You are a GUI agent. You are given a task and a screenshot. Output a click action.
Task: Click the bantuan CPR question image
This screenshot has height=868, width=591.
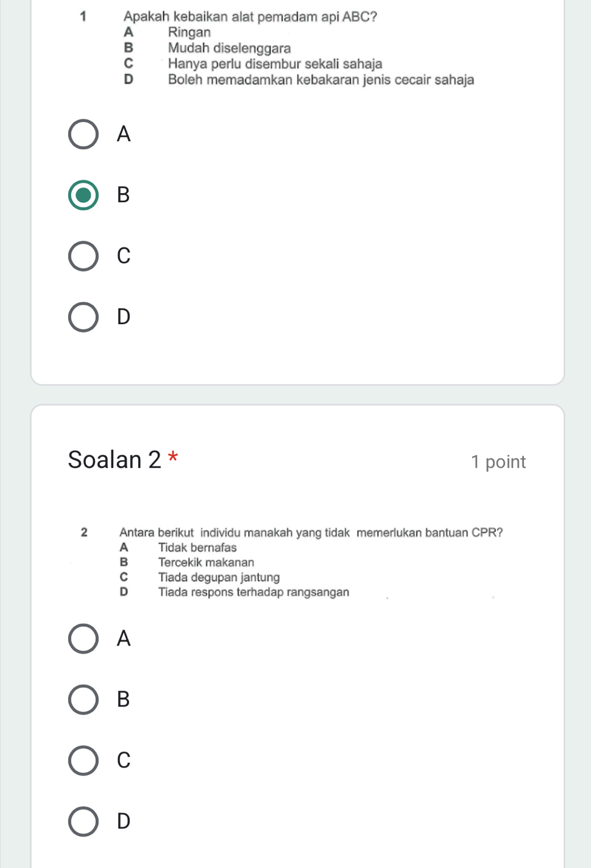point(292,562)
